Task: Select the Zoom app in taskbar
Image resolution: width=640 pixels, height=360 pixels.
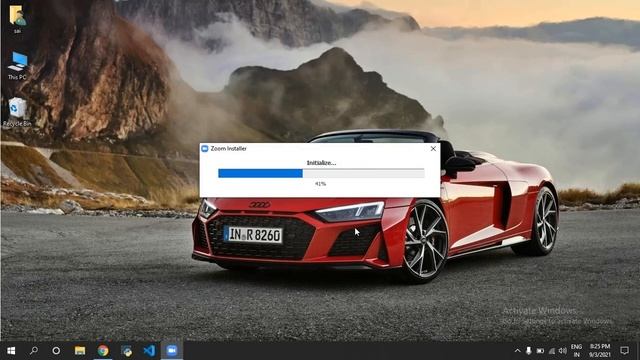Action: pyautogui.click(x=172, y=351)
